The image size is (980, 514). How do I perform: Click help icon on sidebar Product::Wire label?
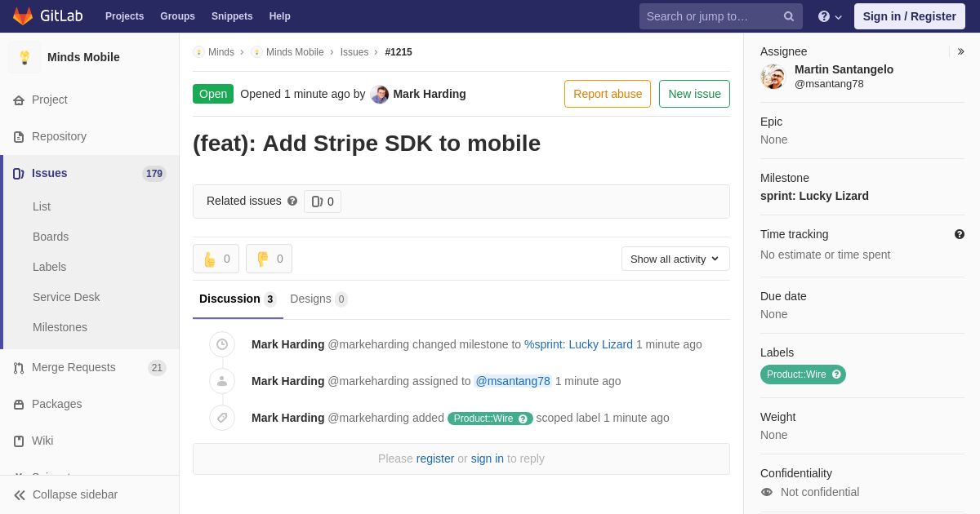836,374
